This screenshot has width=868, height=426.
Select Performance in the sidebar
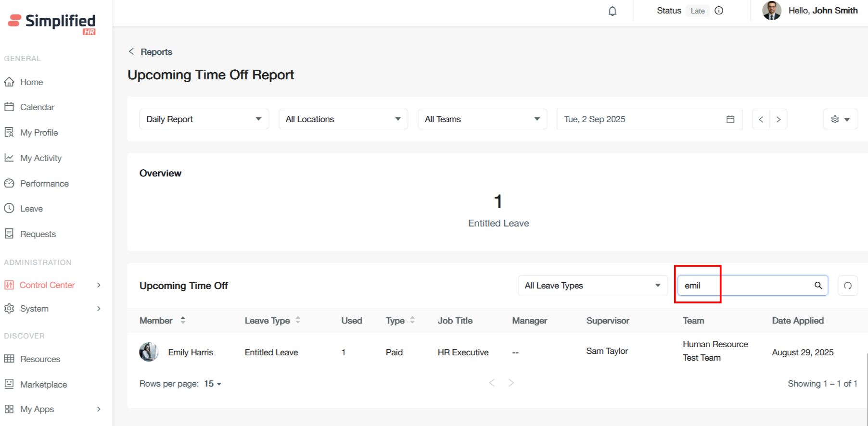pos(44,184)
